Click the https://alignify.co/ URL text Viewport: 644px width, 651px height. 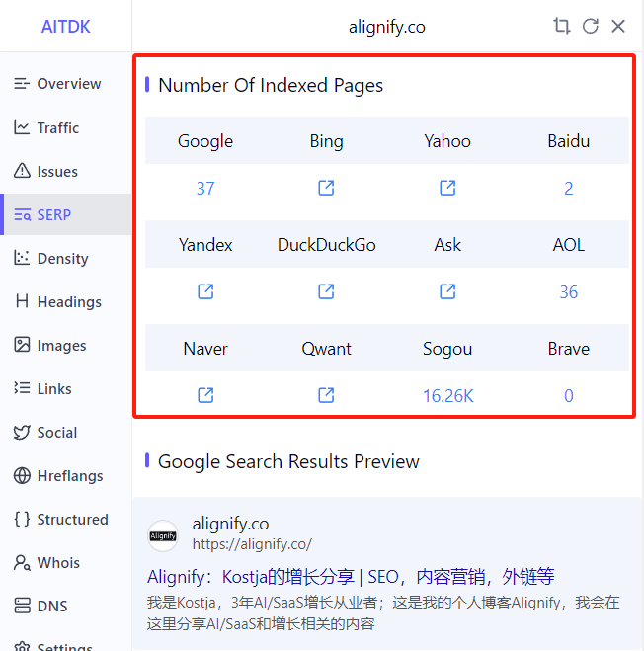pos(252,544)
